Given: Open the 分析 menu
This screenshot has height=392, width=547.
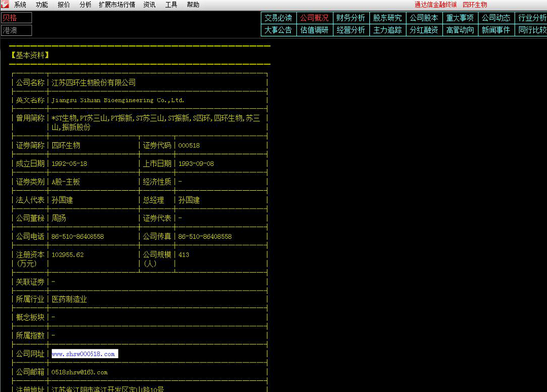Looking at the screenshot, I should pyautogui.click(x=85, y=5).
